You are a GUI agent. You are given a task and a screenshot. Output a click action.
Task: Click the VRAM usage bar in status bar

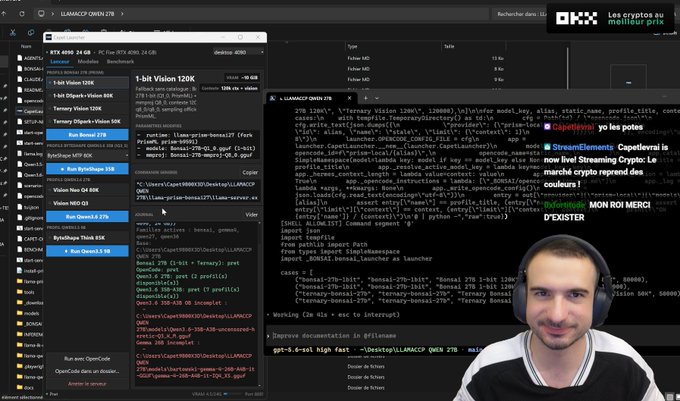(x=233, y=394)
